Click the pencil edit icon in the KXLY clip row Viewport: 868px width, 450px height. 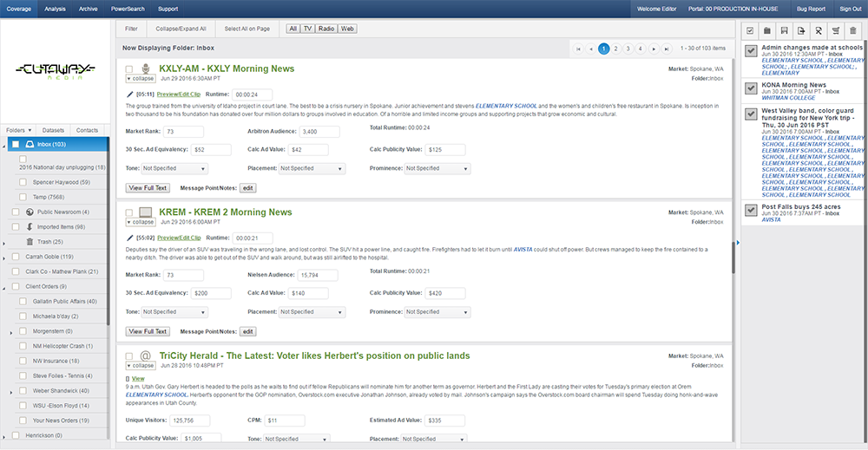(130, 95)
